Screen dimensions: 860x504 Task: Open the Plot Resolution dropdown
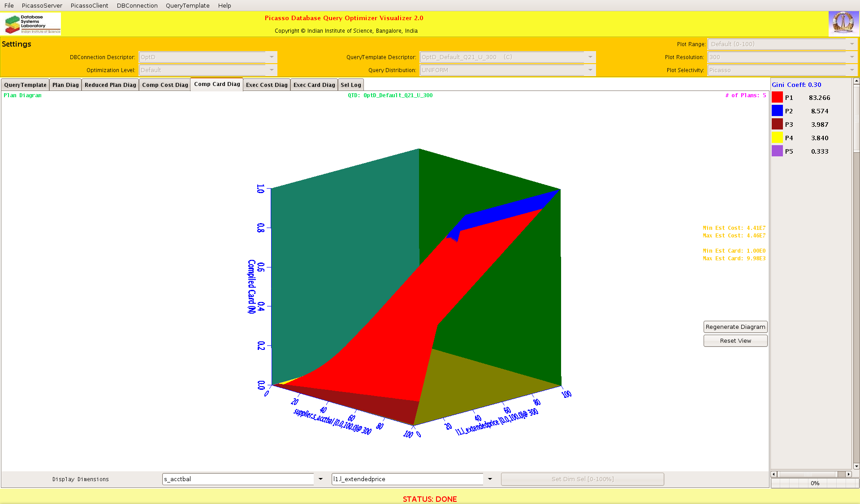pos(851,57)
